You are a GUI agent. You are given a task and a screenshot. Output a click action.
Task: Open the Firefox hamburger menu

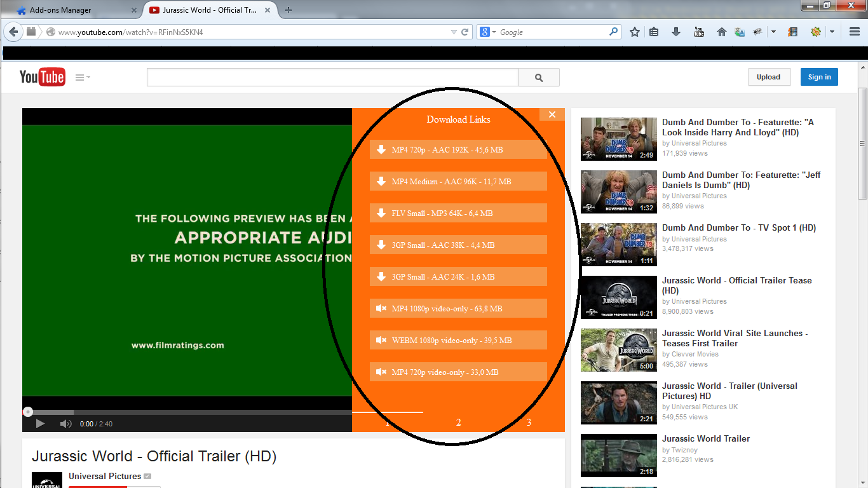click(855, 32)
